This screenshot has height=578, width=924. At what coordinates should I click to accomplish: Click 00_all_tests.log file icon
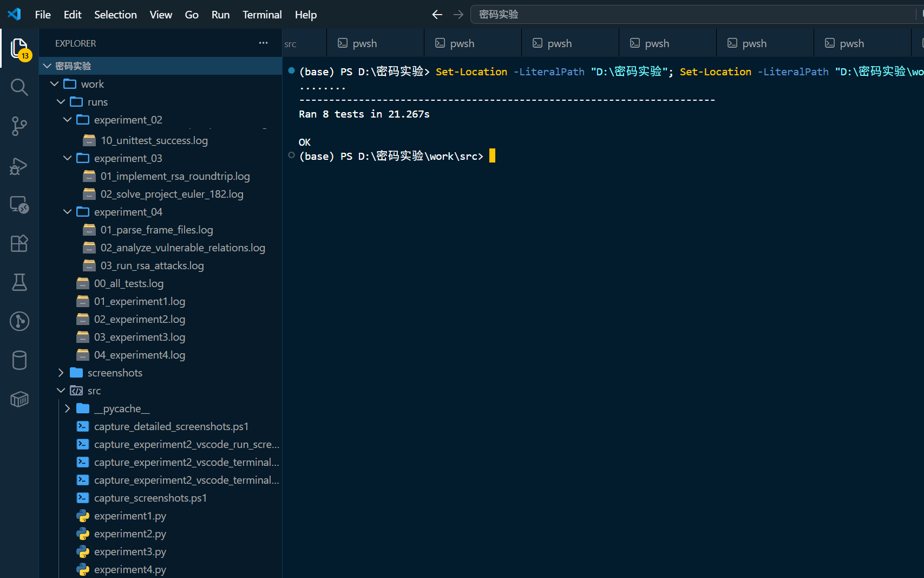tap(83, 283)
